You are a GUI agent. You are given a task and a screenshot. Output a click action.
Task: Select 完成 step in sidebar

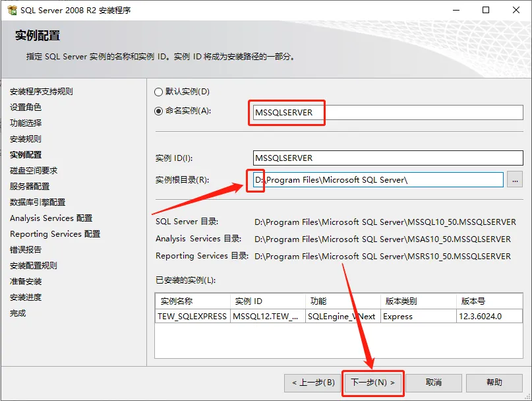18,313
